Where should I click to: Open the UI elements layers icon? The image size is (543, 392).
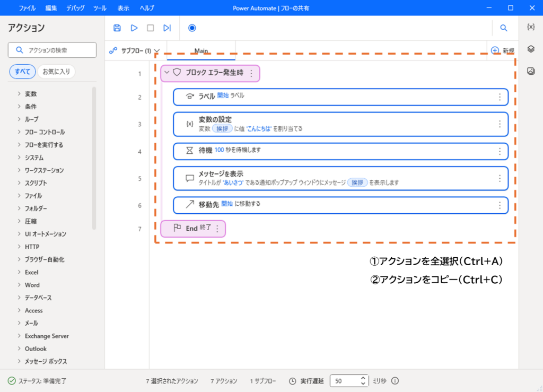point(531,49)
